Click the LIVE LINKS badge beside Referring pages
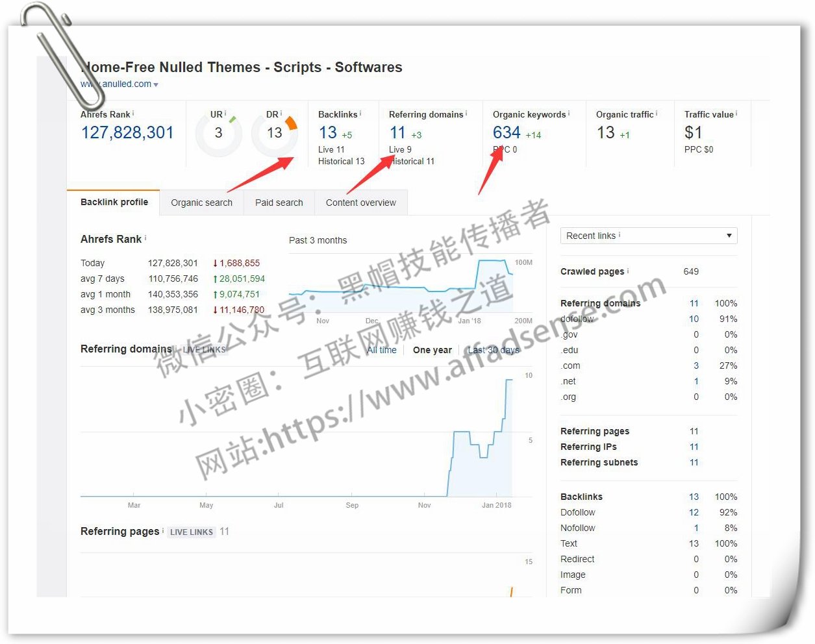The image size is (815, 644). [192, 532]
